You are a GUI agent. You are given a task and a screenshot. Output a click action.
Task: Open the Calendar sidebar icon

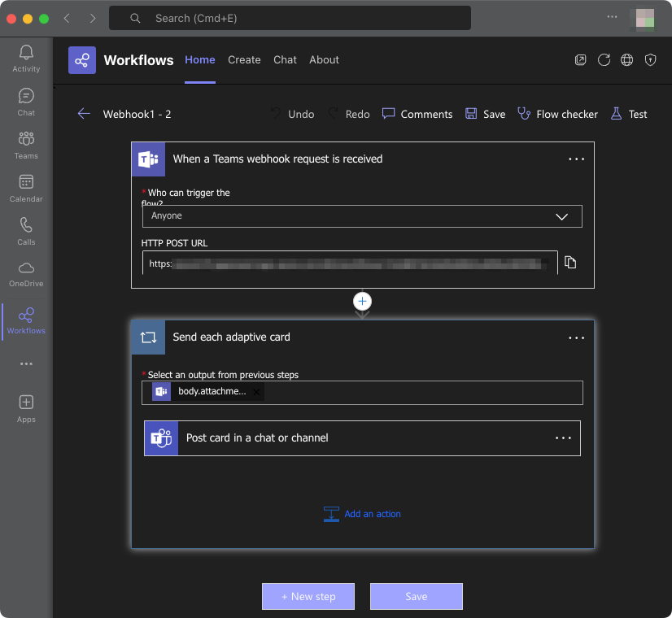coord(26,189)
